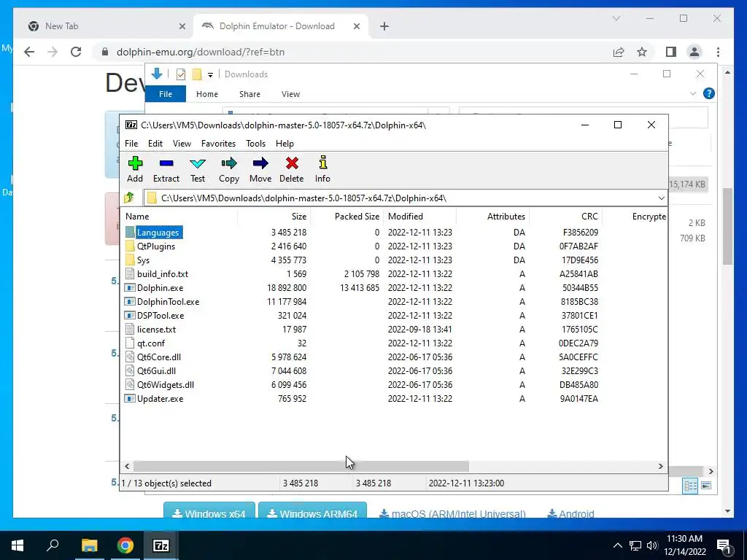
Task: Click the macOS download link
Action: [x=452, y=514]
